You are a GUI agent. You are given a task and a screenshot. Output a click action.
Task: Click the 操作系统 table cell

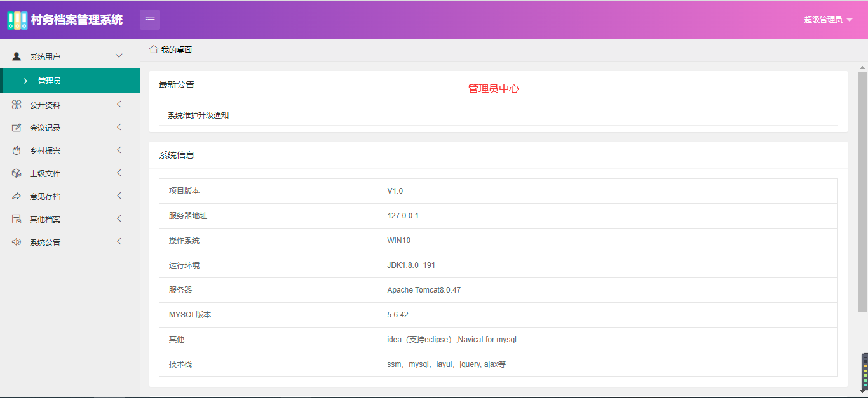point(268,241)
